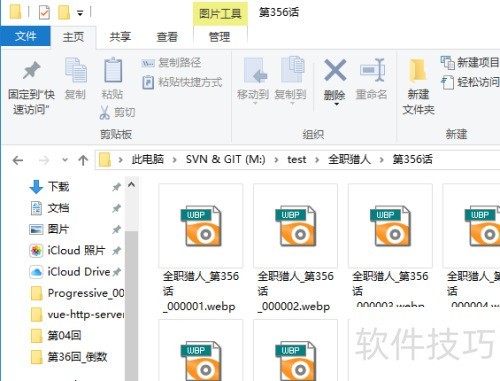Click the pin icon next to iCloud Drive
The height and width of the screenshot is (381, 500).
pos(117,272)
